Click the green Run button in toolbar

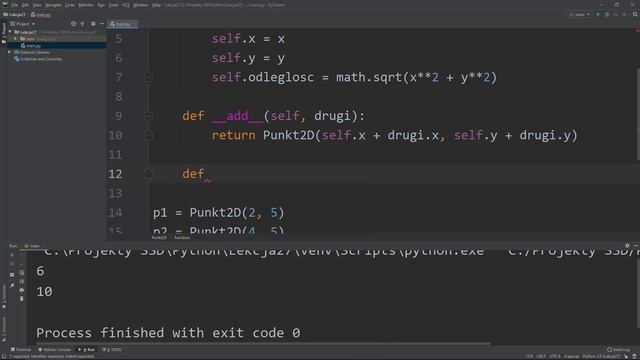pos(598,15)
